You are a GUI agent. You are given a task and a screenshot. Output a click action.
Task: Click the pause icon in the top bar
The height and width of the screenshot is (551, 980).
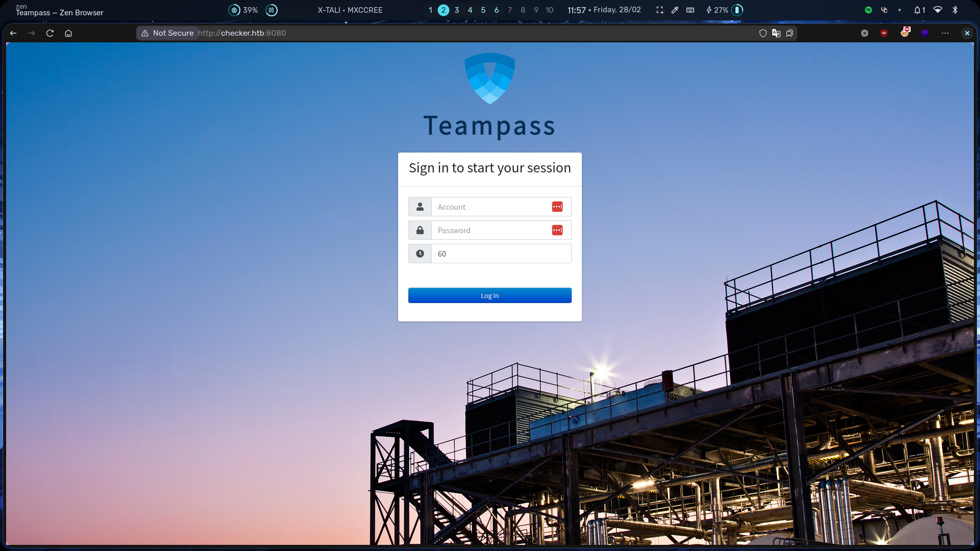point(272,10)
